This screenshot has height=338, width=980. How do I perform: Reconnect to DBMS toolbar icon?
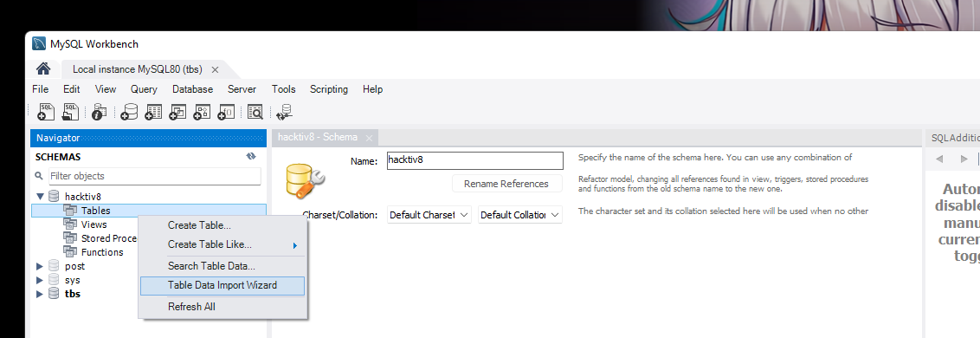point(285,112)
